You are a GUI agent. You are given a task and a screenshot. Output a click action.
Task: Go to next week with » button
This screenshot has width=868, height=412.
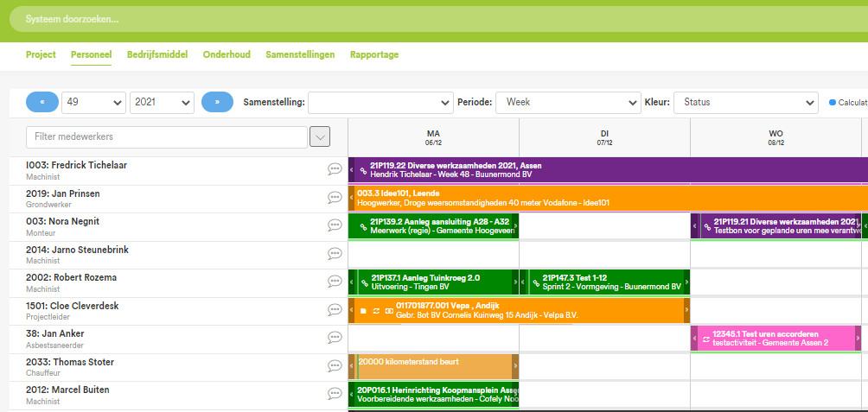[x=217, y=102]
